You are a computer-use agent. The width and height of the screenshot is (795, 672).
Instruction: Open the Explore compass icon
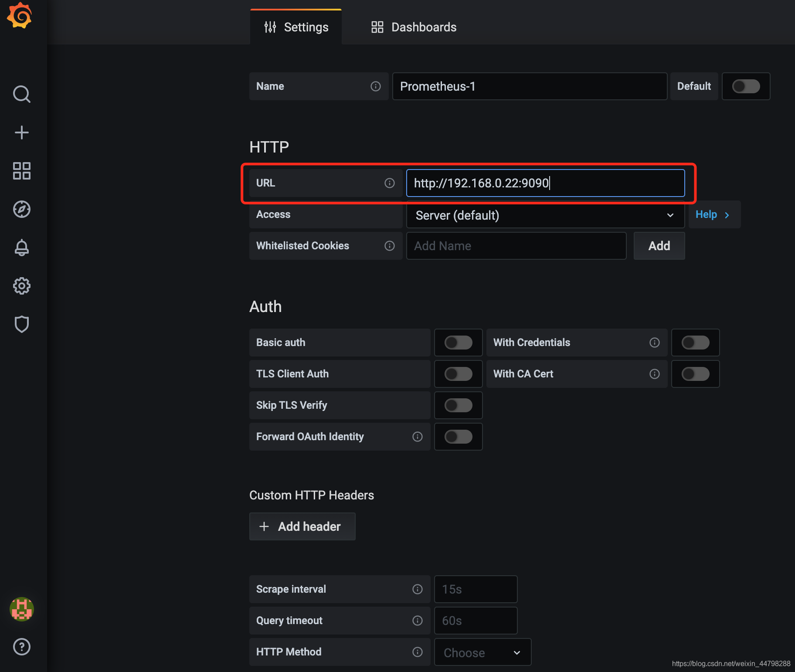[x=21, y=209]
